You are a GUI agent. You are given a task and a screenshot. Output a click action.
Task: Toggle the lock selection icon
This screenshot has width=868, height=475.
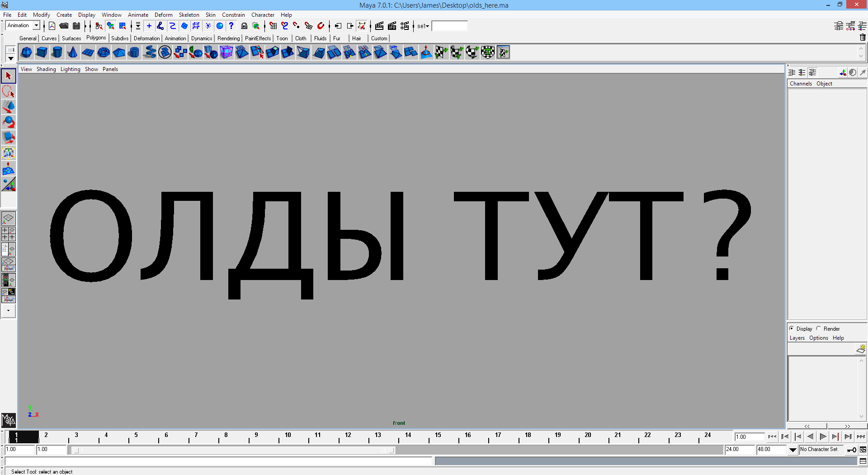[244, 26]
